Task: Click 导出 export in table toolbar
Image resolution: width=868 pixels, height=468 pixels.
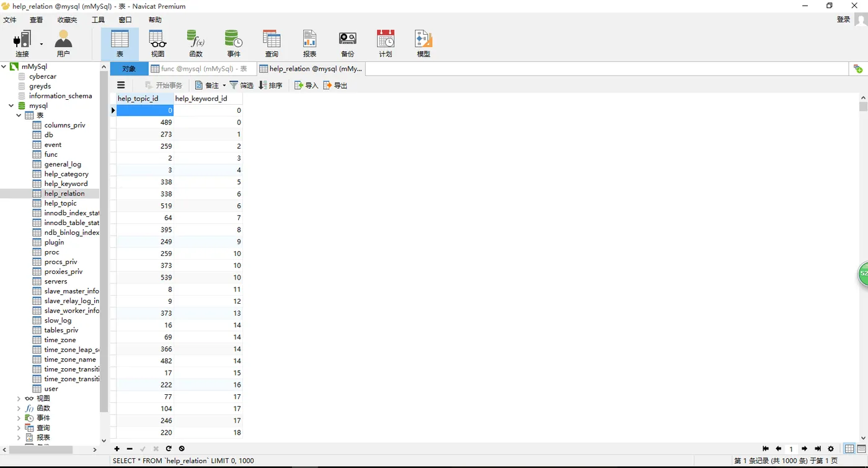Action: pos(335,86)
